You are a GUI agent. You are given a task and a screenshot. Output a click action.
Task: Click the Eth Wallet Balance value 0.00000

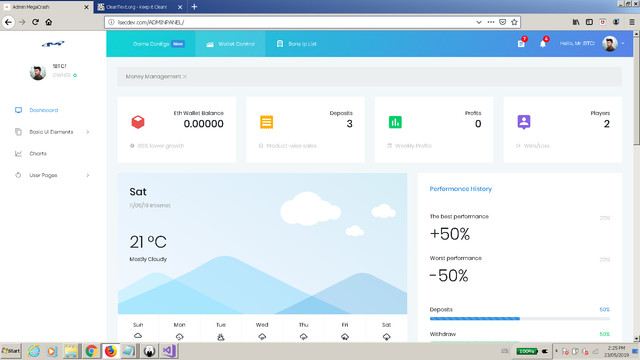click(203, 124)
